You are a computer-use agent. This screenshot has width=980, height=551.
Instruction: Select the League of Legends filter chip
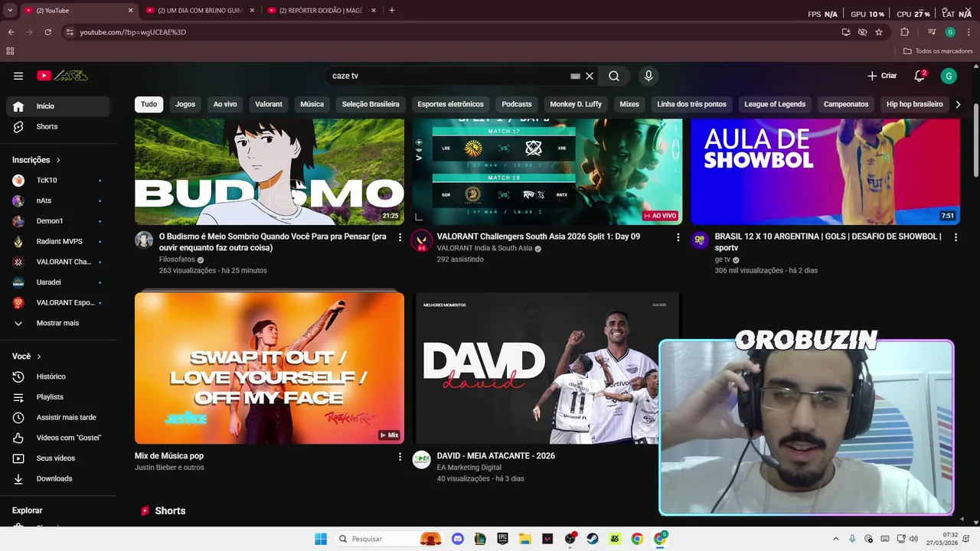click(x=775, y=104)
